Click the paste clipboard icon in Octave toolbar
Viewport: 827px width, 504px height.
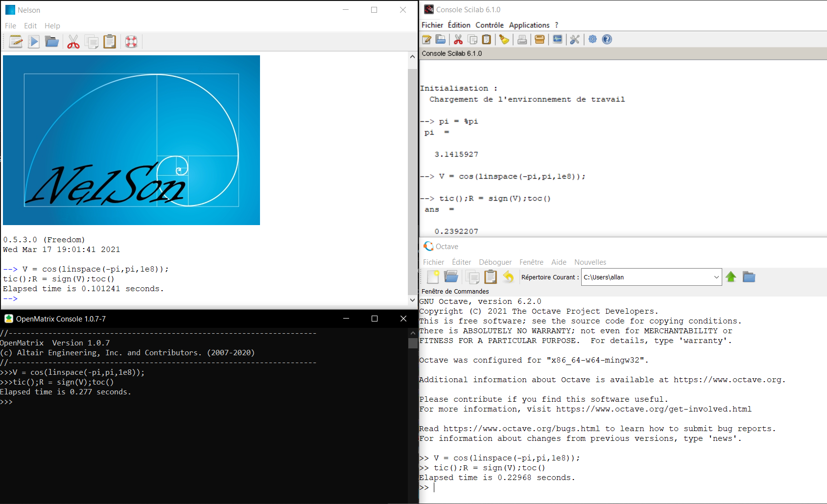click(490, 277)
